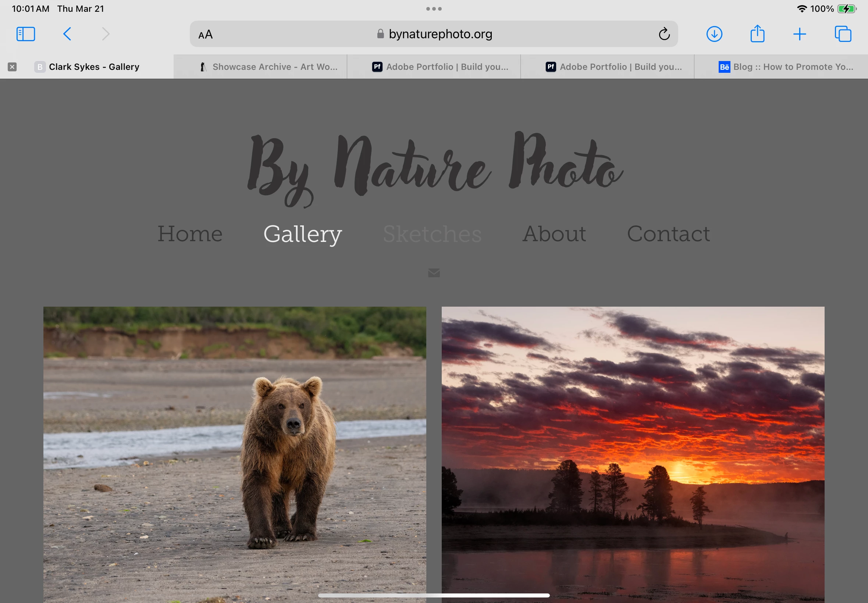Reload the bynaturephoto.org page
Image resolution: width=868 pixels, height=603 pixels.
pos(664,34)
